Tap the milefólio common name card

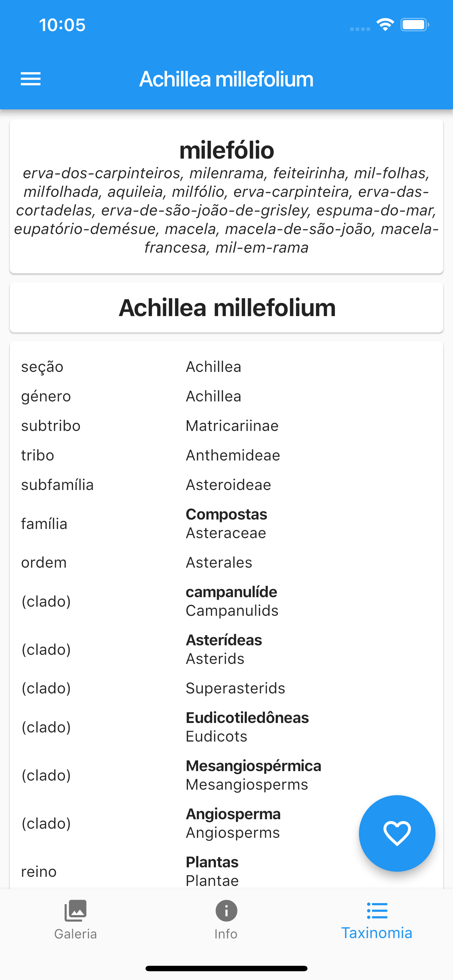226,196
